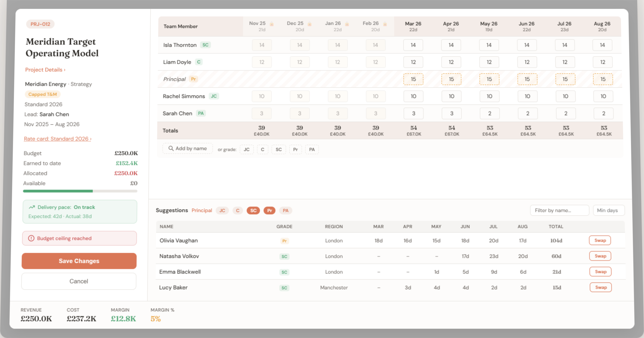Screen dimensions: 644x338
Task: Select the JC grade chip beside Add by name
Action: click(247, 149)
